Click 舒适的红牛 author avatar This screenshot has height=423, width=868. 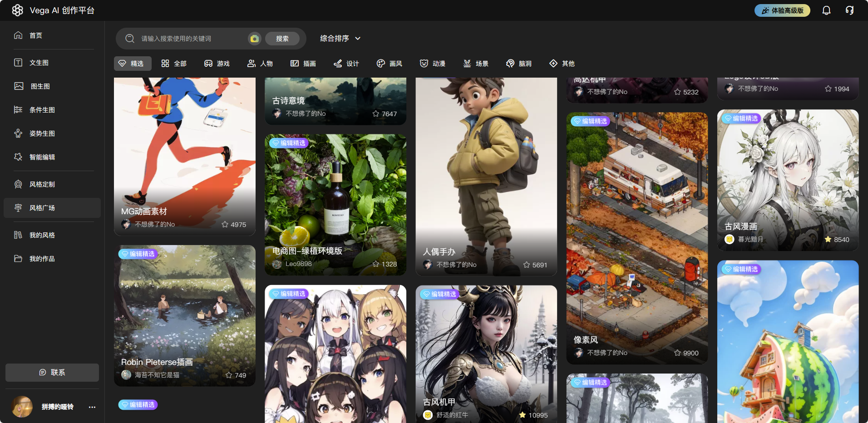click(x=428, y=415)
